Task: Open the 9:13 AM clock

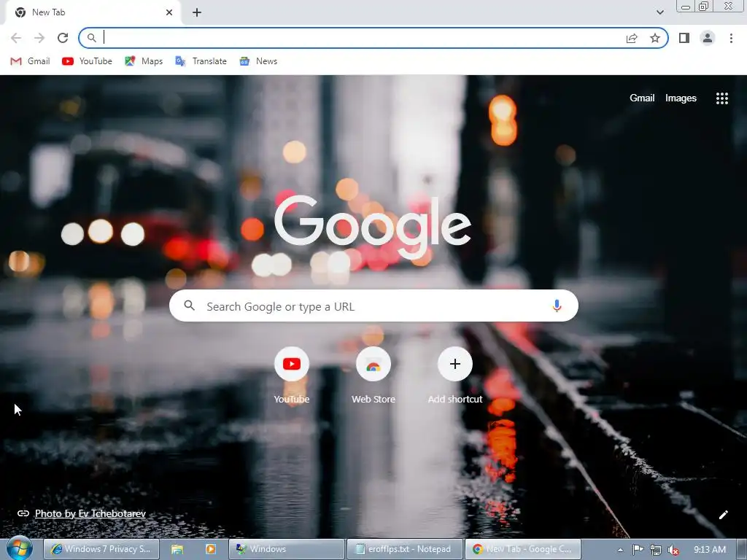Action: click(x=709, y=550)
